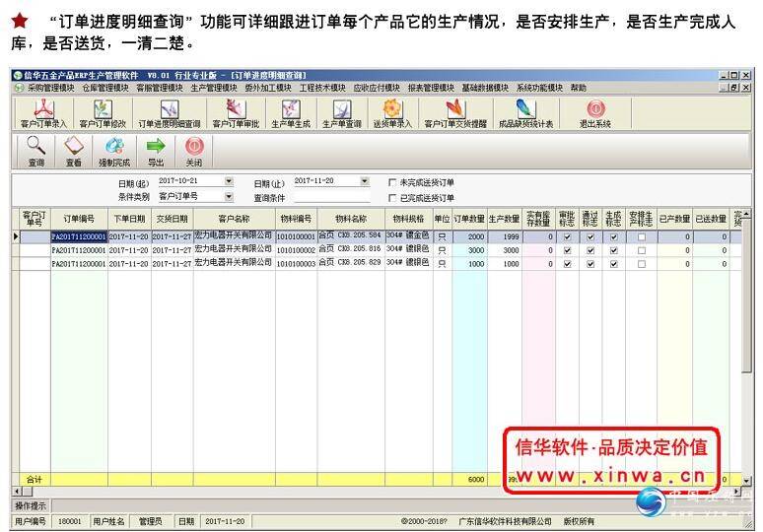763x532 pixels.
Task: Open the 报表管理模块 menu
Action: coord(431,88)
